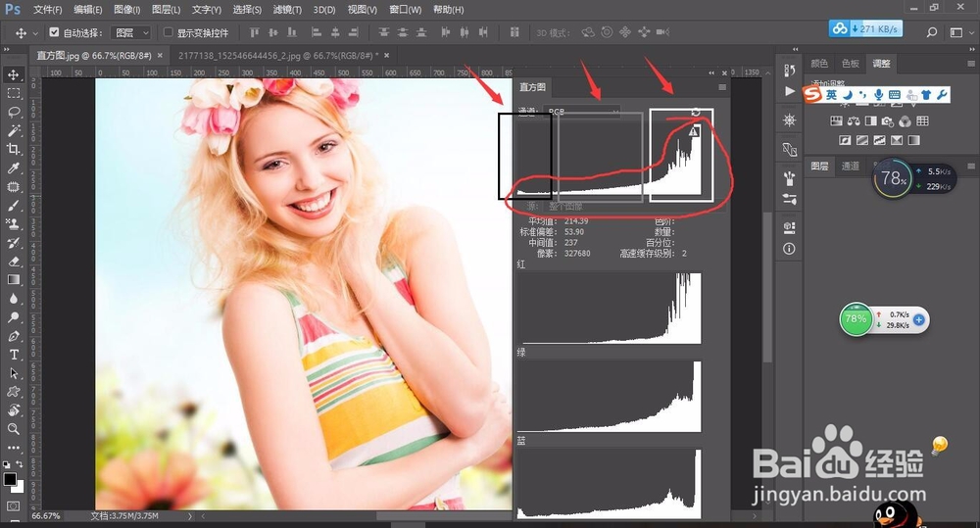This screenshot has height=528, width=980.
Task: Click the Color Lookup grid adjustment icon
Action: tap(922, 120)
